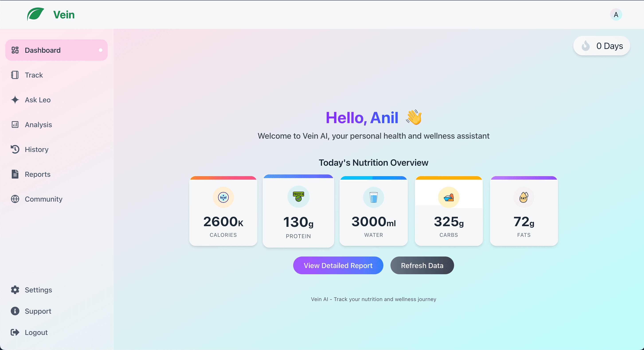Click the History clock icon
644x350 pixels.
(15, 149)
